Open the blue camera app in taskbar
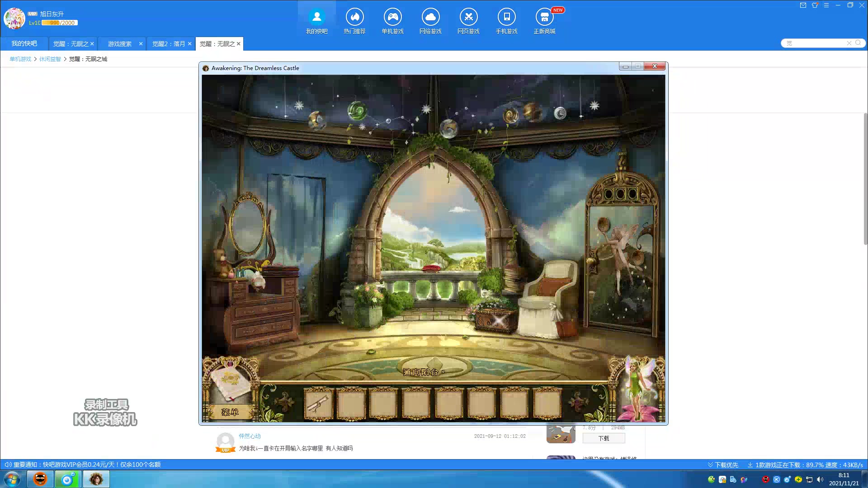The width and height of the screenshot is (868, 488). (x=68, y=479)
